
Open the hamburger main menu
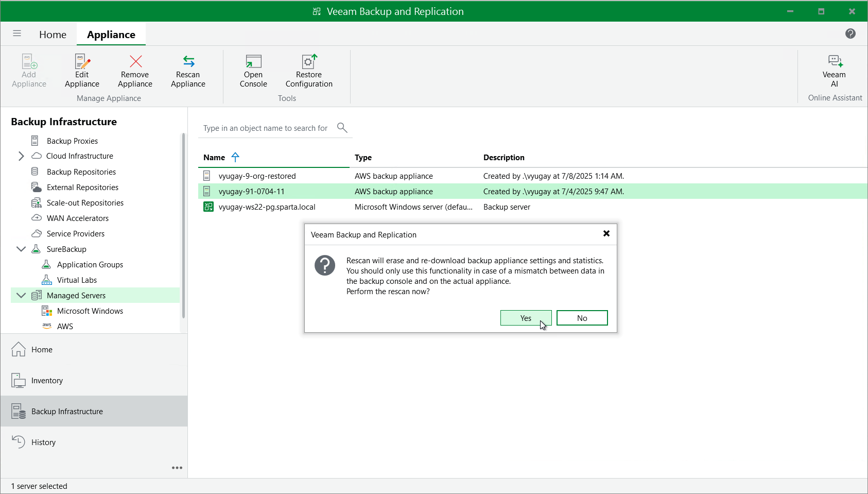(x=17, y=33)
